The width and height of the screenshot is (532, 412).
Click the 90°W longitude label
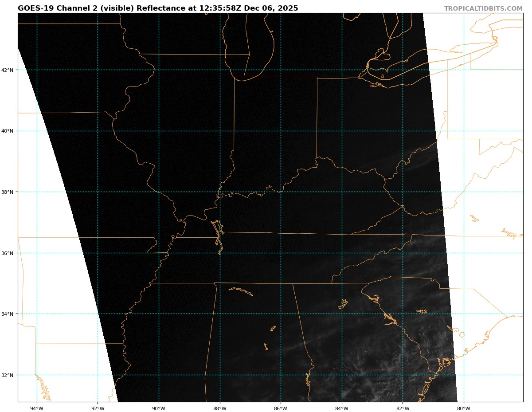[159, 408]
